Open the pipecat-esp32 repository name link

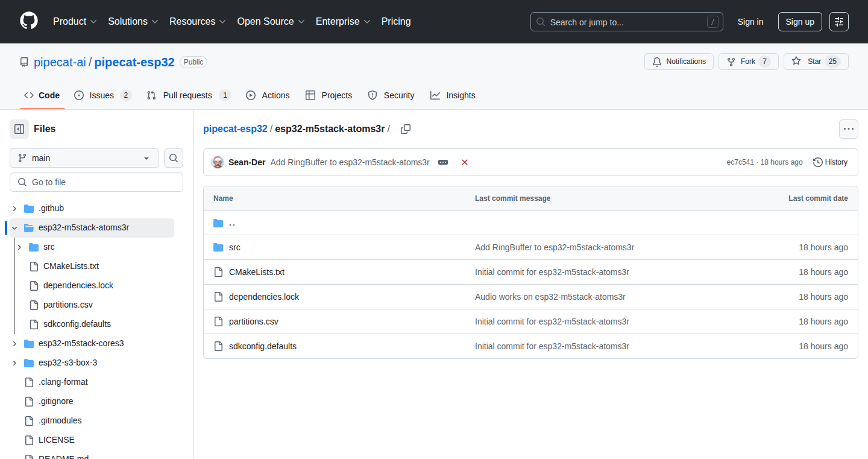[x=134, y=62]
